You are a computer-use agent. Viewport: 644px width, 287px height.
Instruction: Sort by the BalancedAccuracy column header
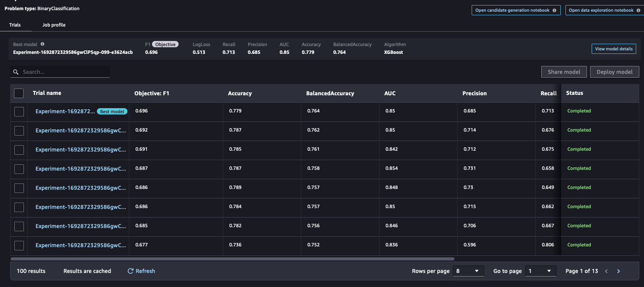330,93
